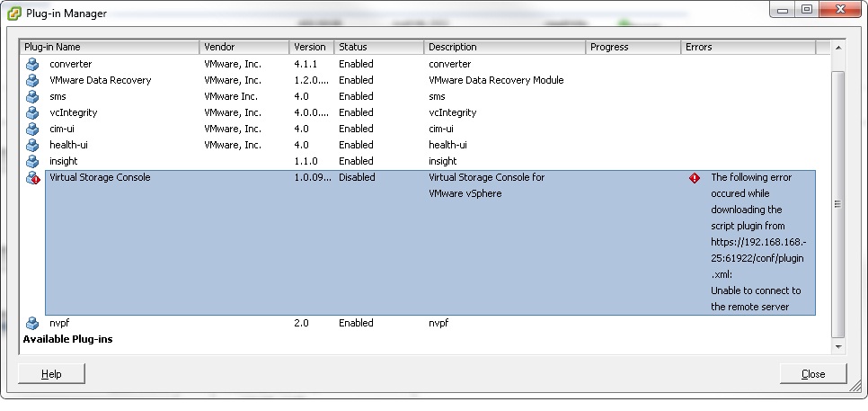Select the nvpf plug-in name
The height and width of the screenshot is (411, 868).
pos(59,323)
